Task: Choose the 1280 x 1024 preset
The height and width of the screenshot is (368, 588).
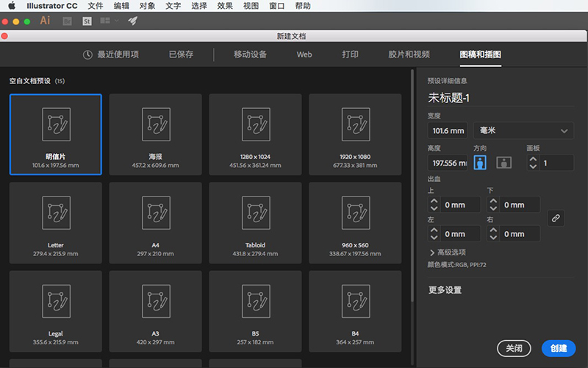Action: 255,135
